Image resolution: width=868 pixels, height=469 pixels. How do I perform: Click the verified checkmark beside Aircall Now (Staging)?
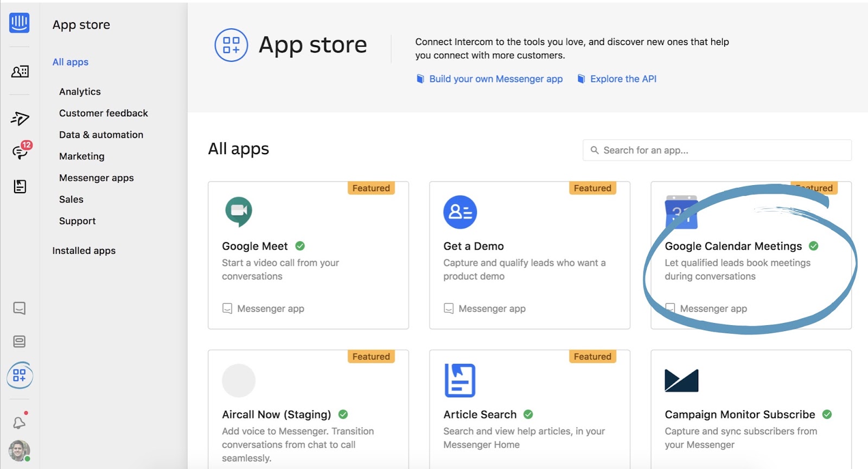coord(343,414)
